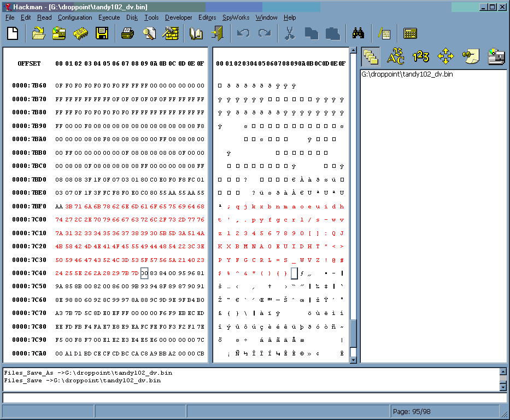Select G:\droppoint\tandy102_dv.bin in file list
This screenshot has height=420, width=510.
point(407,74)
